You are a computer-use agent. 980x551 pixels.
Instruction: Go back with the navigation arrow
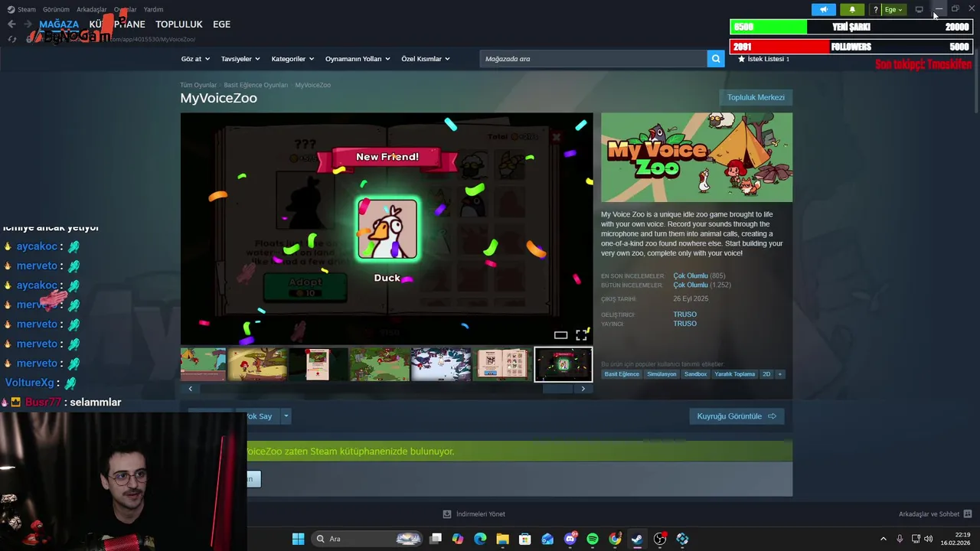[11, 24]
